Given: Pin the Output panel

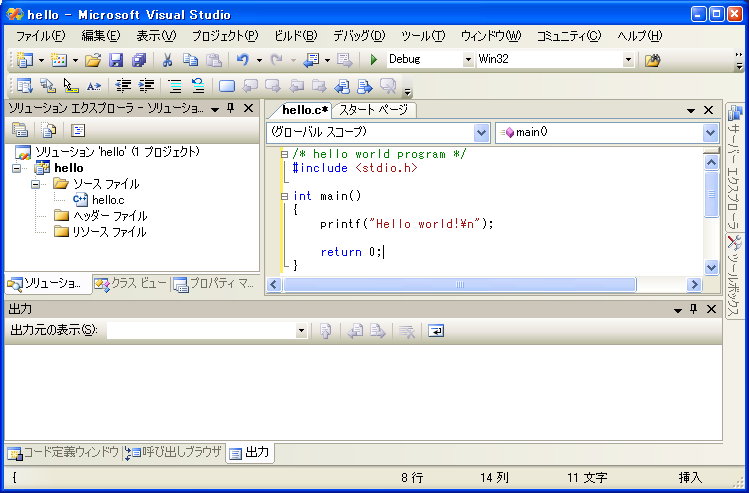Looking at the screenshot, I should click(x=694, y=309).
